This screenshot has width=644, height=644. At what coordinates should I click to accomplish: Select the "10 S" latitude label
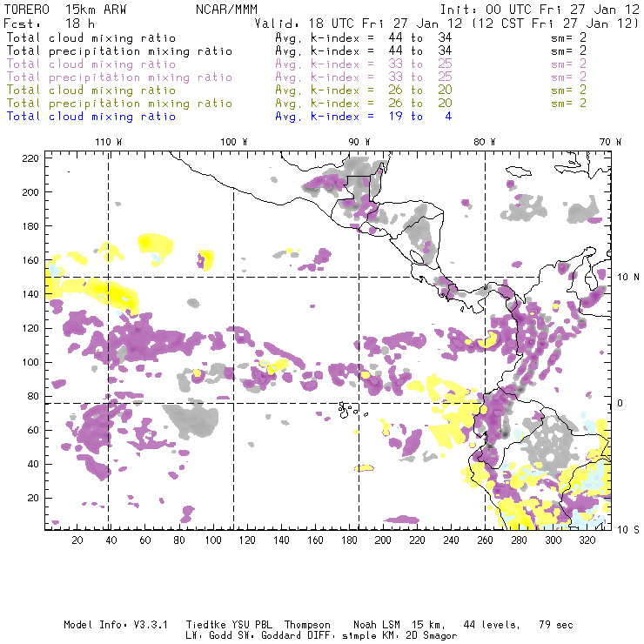click(x=628, y=530)
